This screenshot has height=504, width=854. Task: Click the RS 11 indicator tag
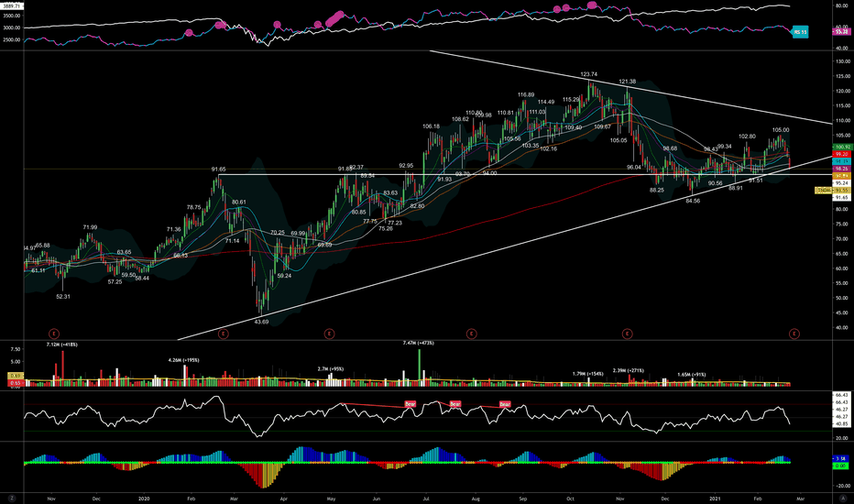click(x=800, y=32)
